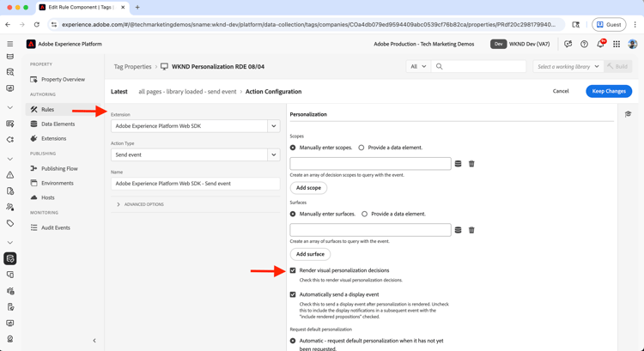The image size is (644, 351).
Task: Click the scopes text input
Action: 370,164
